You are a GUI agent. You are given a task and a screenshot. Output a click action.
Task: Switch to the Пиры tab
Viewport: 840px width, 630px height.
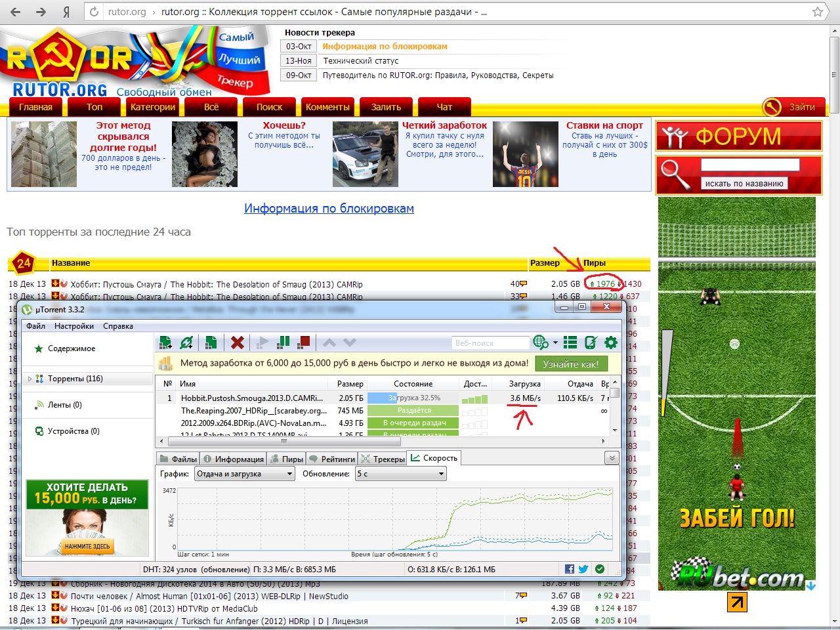pyautogui.click(x=287, y=459)
